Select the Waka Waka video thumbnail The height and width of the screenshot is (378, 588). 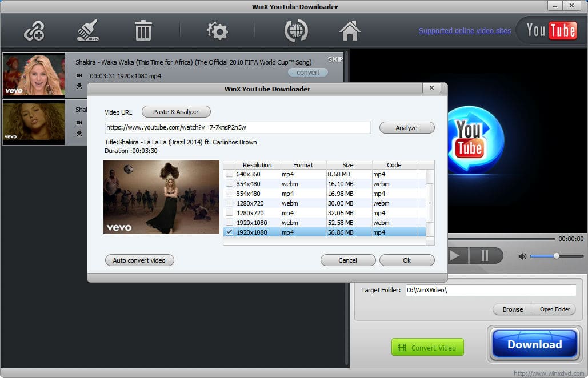click(34, 75)
